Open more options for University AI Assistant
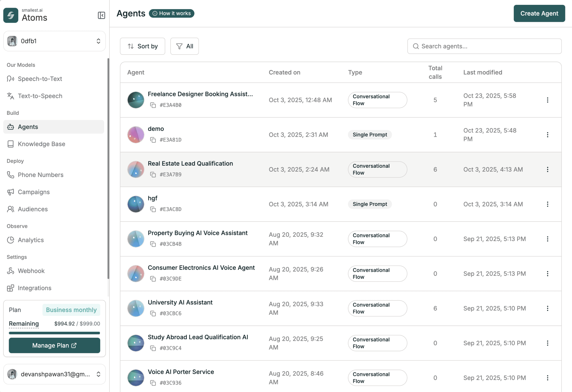Viewport: 572px width, 392px height. [547, 308]
